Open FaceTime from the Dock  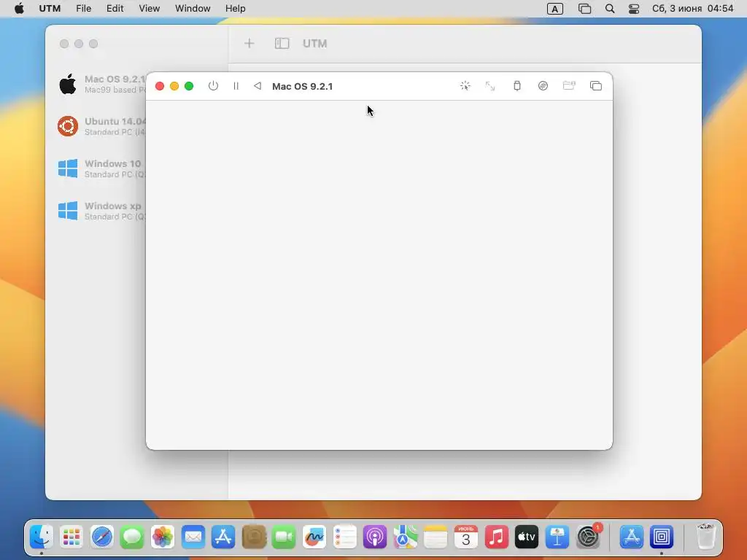pyautogui.click(x=284, y=537)
